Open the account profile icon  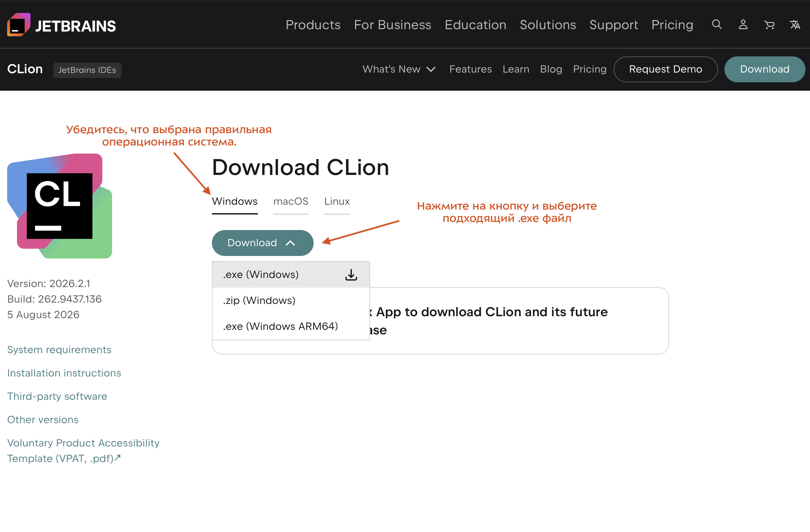[743, 25]
